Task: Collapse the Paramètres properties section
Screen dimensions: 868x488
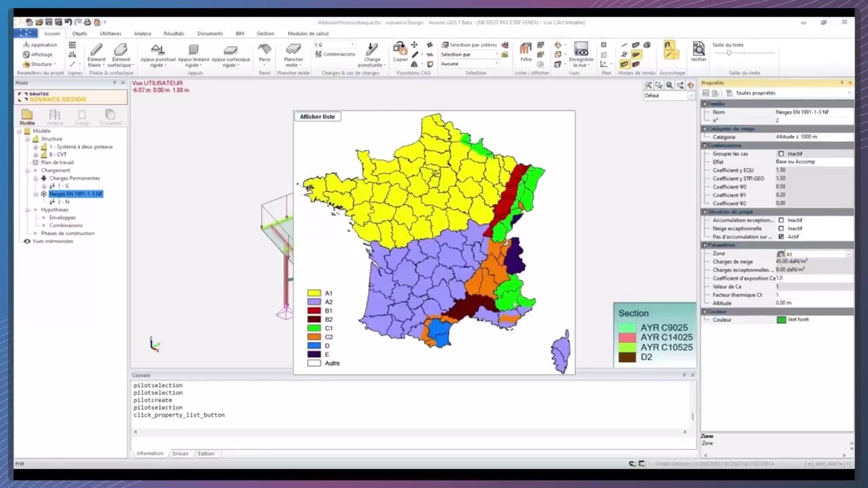Action: pyautogui.click(x=705, y=245)
